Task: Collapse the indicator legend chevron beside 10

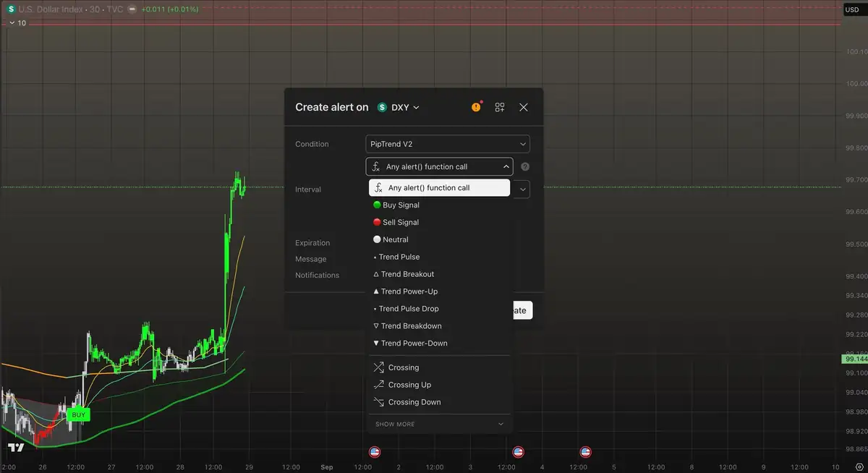Action: 11,23
